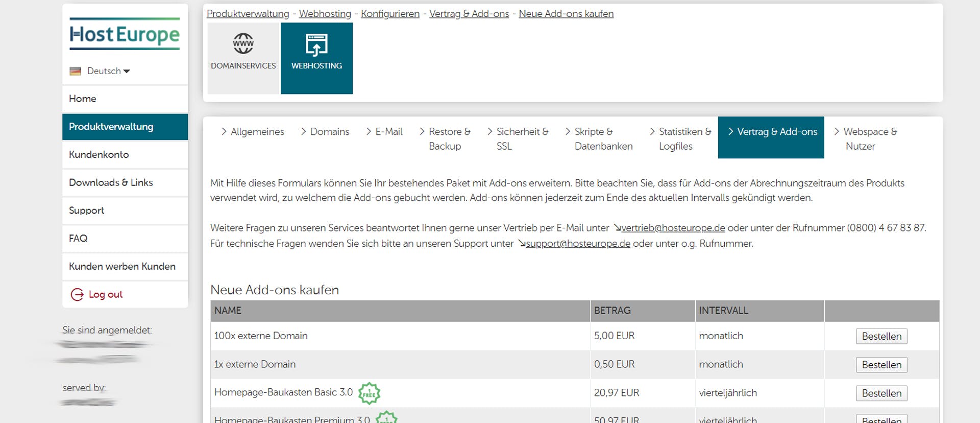Click the HostEurope logo
980x423 pixels.
(x=125, y=34)
